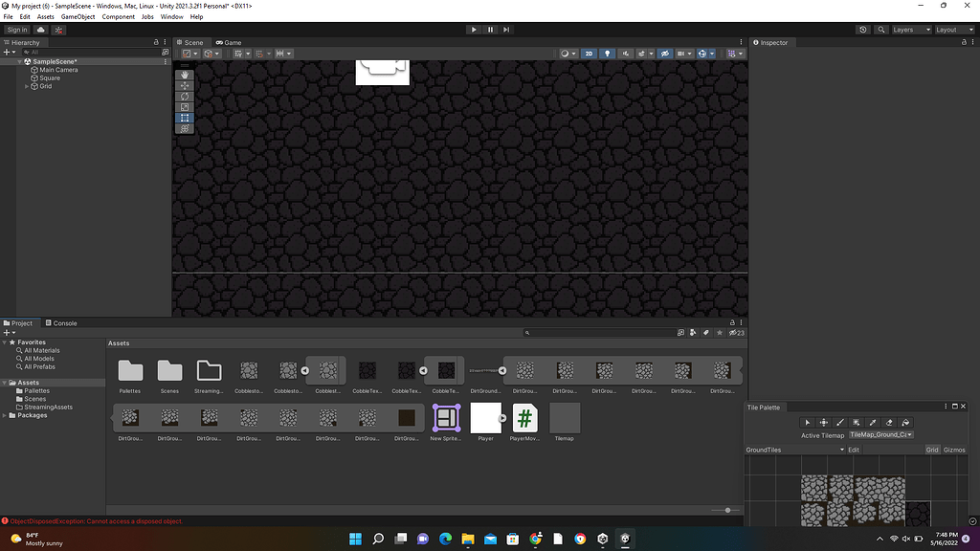Select the Paintbrush tool in Tile Palette
This screenshot has height=551, width=980.
(x=840, y=422)
